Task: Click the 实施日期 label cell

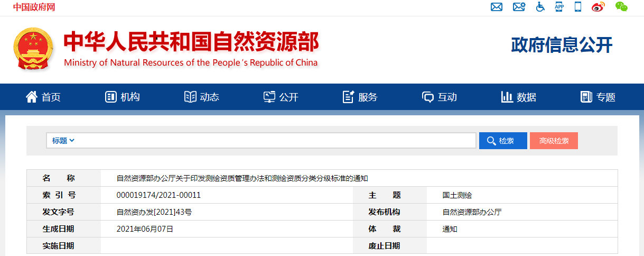Action: click(x=63, y=246)
